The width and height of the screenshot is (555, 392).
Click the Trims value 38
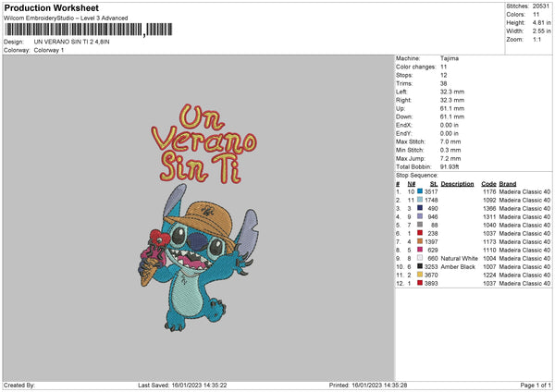point(443,83)
